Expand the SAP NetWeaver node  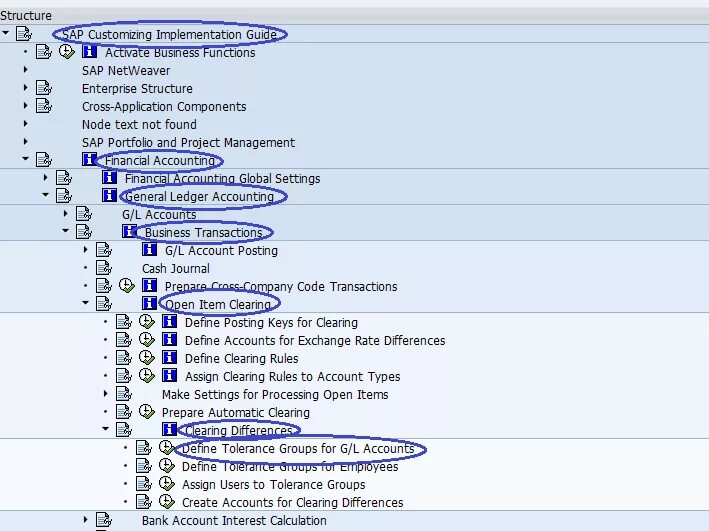(25, 70)
